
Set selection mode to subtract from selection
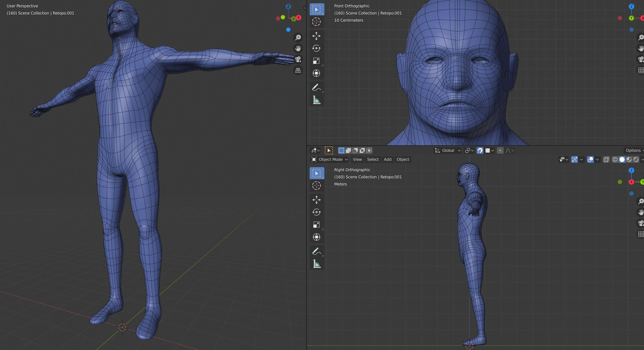click(355, 150)
